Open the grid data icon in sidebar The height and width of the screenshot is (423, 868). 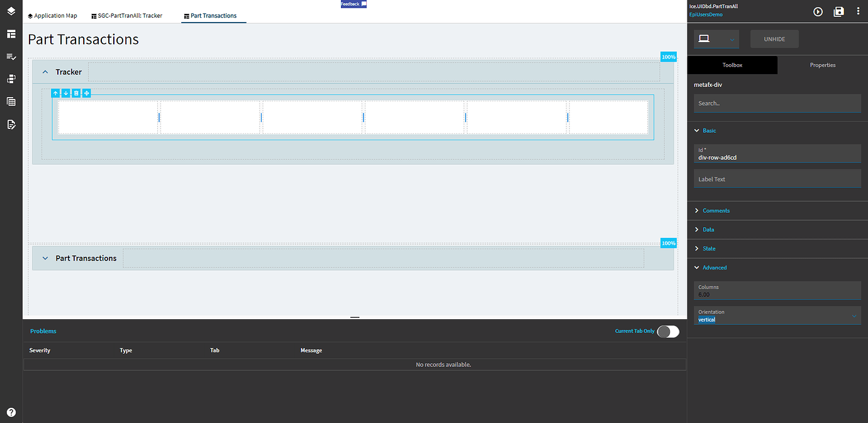click(x=11, y=101)
